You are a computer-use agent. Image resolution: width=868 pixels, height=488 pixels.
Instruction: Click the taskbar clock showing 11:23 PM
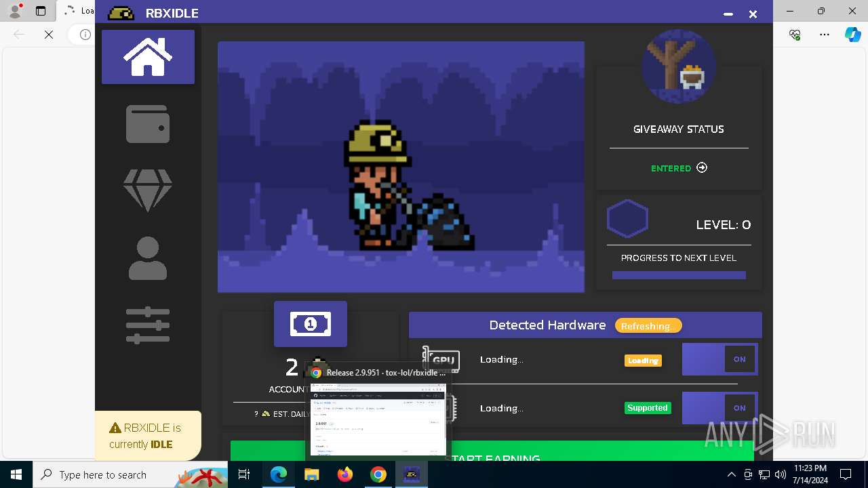point(810,474)
